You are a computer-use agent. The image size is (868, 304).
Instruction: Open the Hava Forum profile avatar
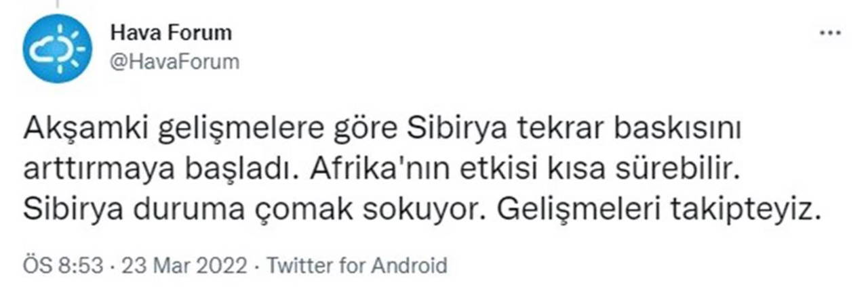tap(57, 49)
